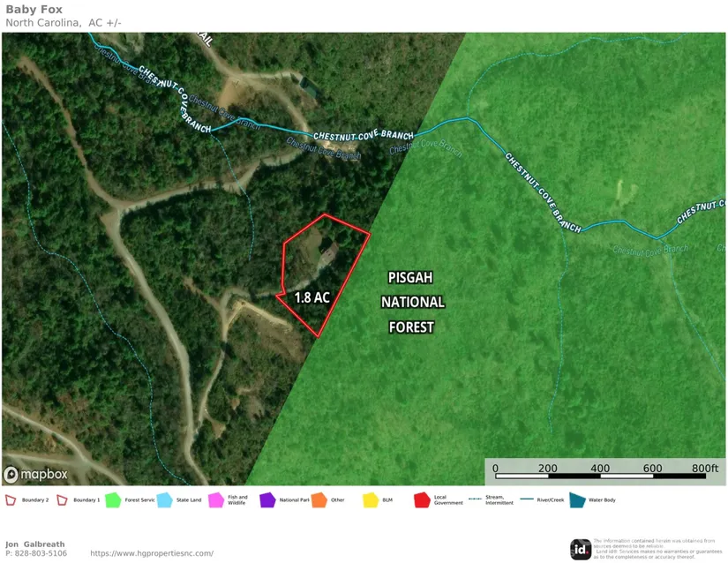The image size is (728, 563).
Task: Click the Land id logo icon
Action: (581, 548)
